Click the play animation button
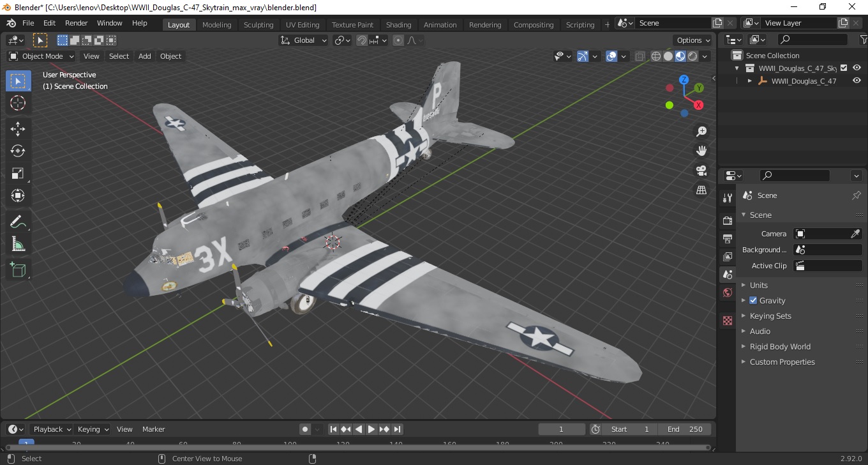This screenshot has height=465, width=868. 371,429
